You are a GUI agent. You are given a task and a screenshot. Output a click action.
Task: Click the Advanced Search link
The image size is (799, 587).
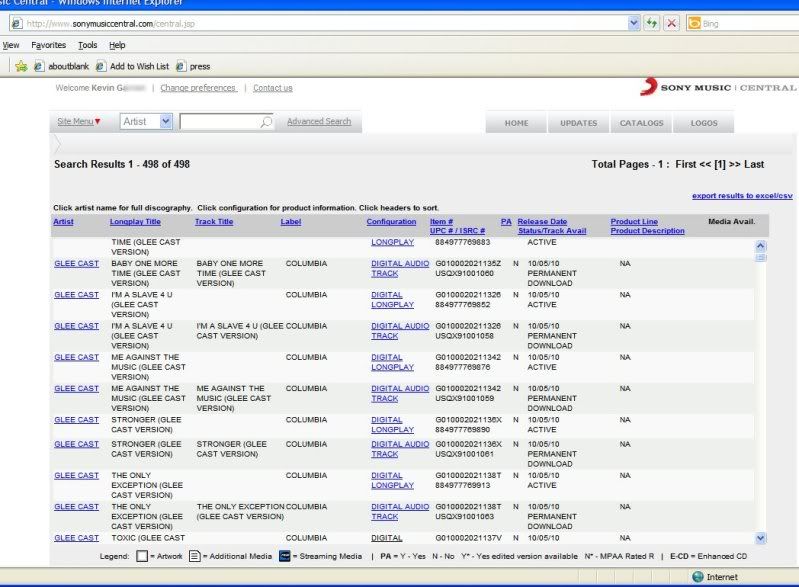point(319,121)
